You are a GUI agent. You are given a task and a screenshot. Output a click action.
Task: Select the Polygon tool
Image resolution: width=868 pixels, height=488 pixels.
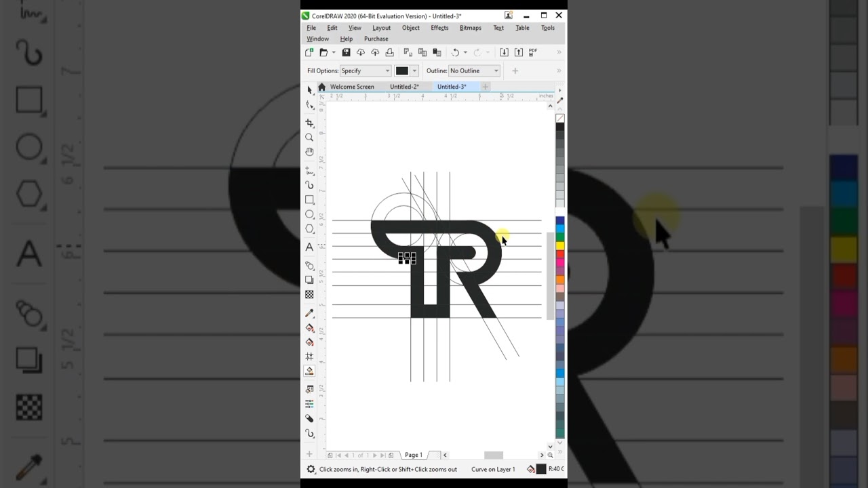(x=309, y=228)
